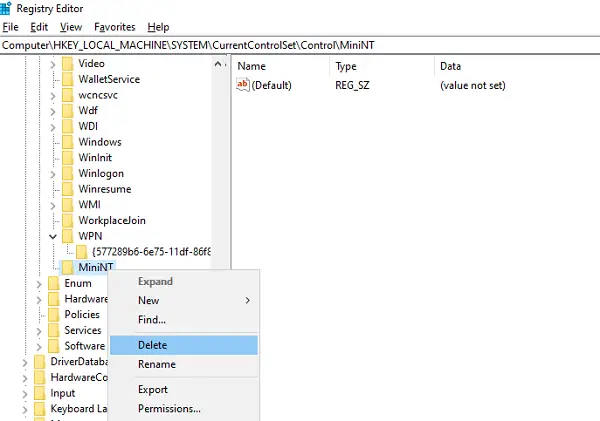Click the DriverDatabase folder icon
Image resolution: width=600 pixels, height=421 pixels.
pyautogui.click(x=39, y=362)
